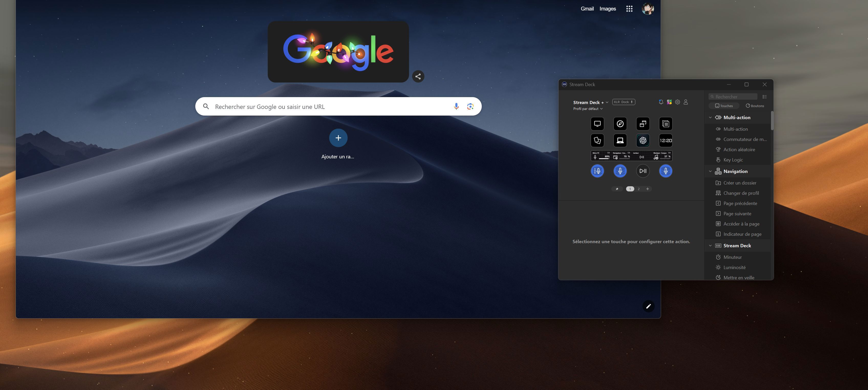Select the Musique Casque 57% strip segment
This screenshot has width=868, height=390.
click(x=662, y=156)
